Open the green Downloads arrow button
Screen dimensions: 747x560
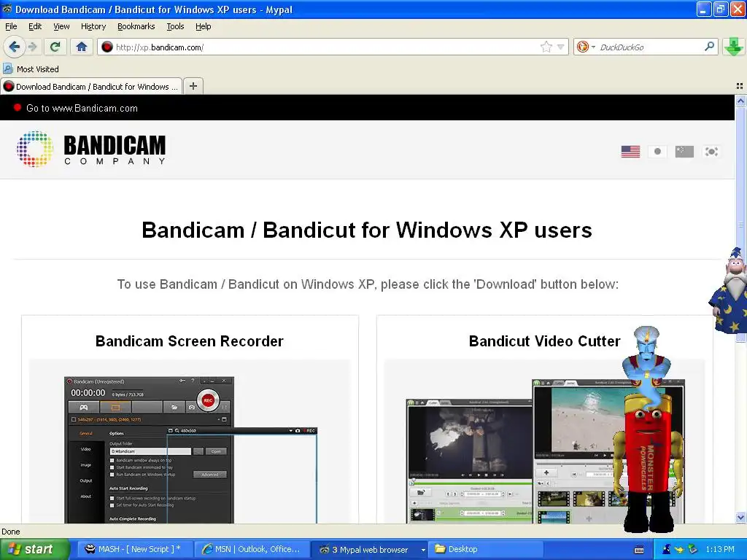point(734,47)
